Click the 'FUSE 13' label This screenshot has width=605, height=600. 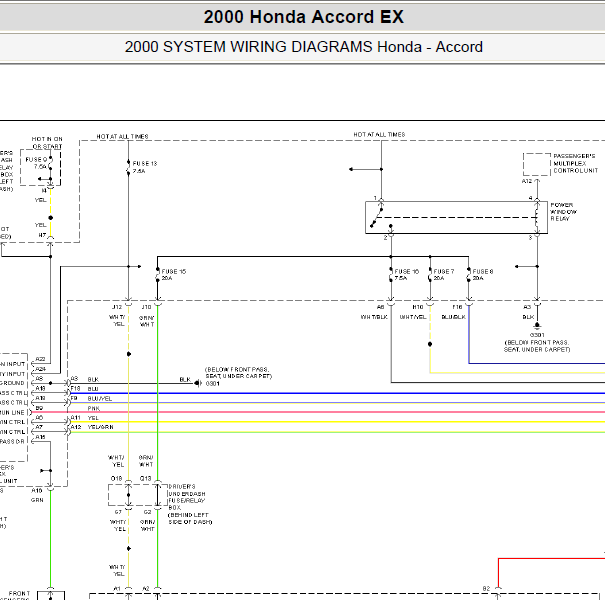(x=145, y=164)
